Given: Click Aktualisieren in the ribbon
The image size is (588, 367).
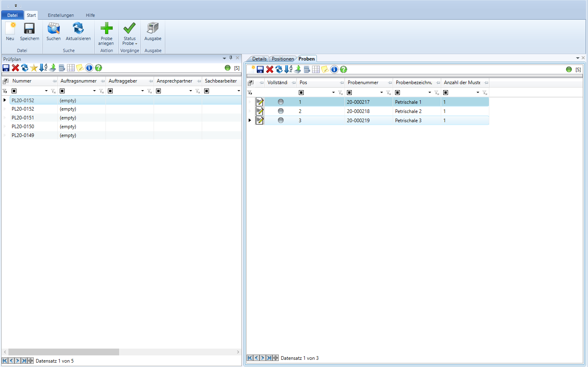Looking at the screenshot, I should coord(78,32).
